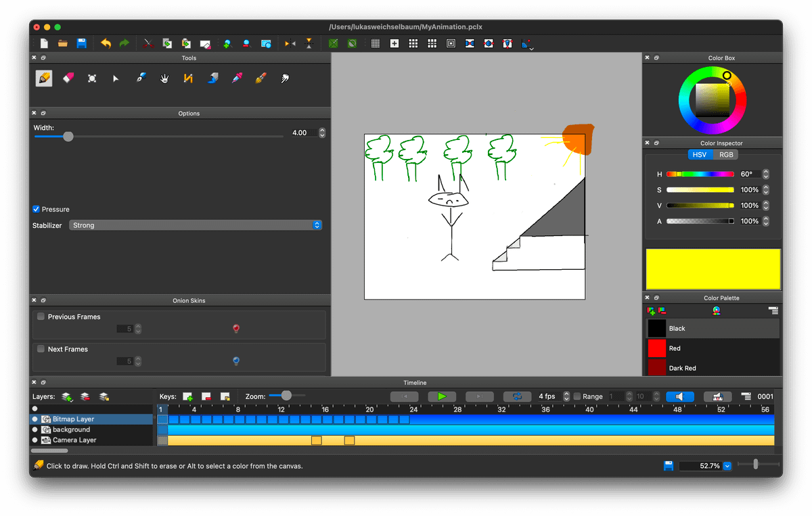This screenshot has width=812, height=516.
Task: Enable Previous Frames onion skin
Action: click(x=41, y=316)
